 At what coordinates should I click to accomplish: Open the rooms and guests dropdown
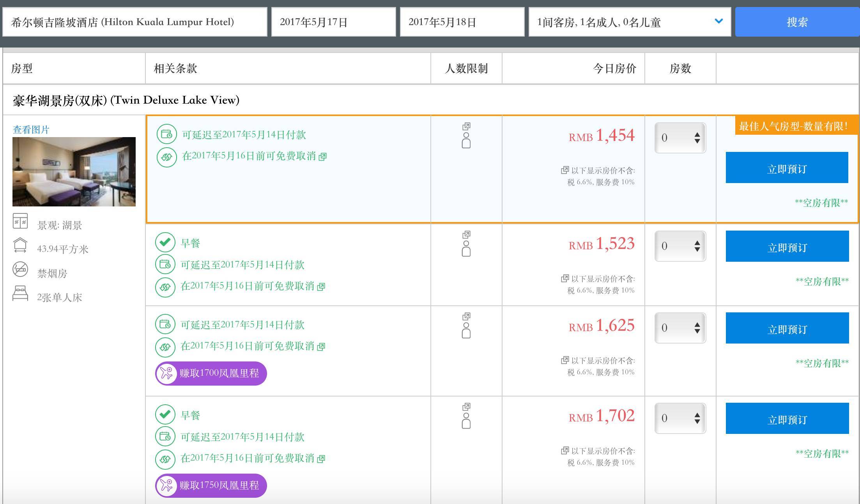630,22
